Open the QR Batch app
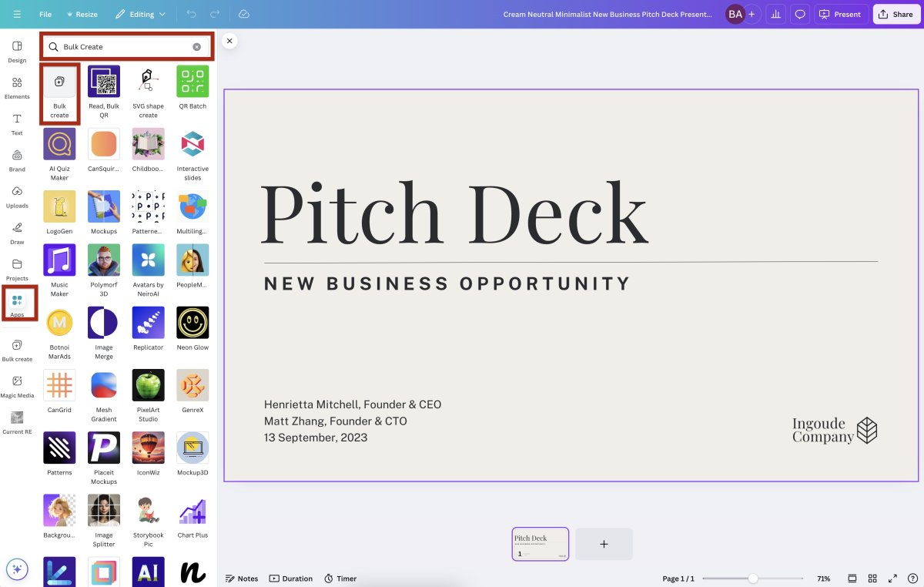This screenshot has width=924, height=587. point(192,82)
